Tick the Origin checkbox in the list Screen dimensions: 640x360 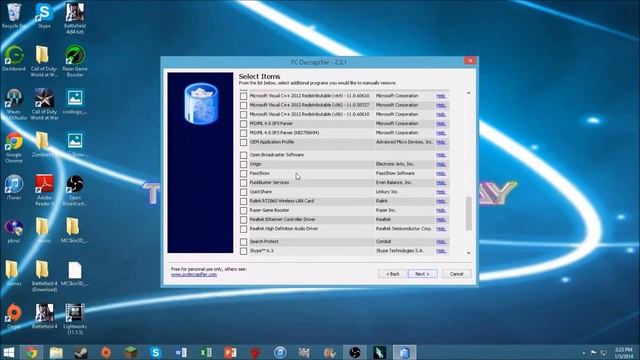click(x=244, y=164)
